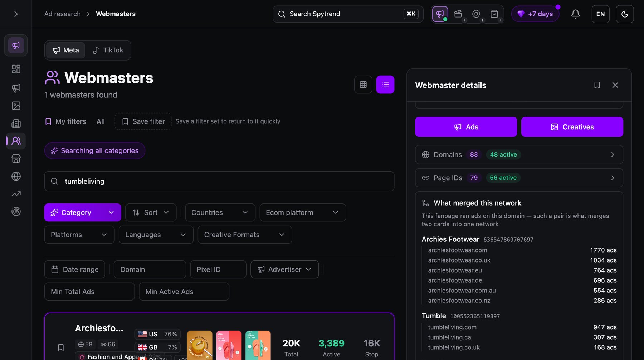Viewport: 644px width, 360px height.
Task: Switch to grid view layout
Action: tap(363, 85)
